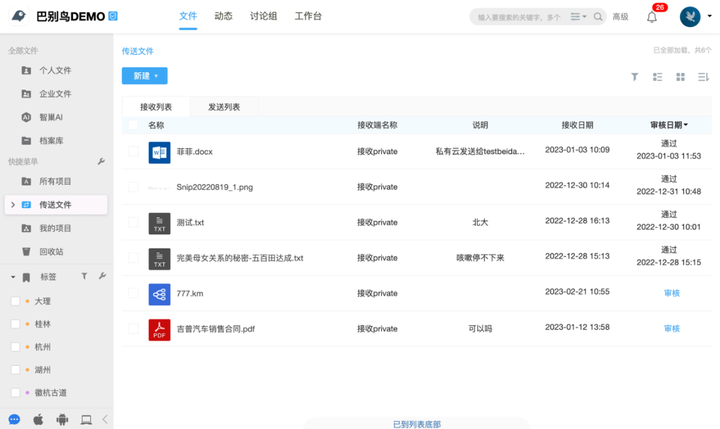
Task: Click 审核 link for 777.km
Action: coord(672,293)
